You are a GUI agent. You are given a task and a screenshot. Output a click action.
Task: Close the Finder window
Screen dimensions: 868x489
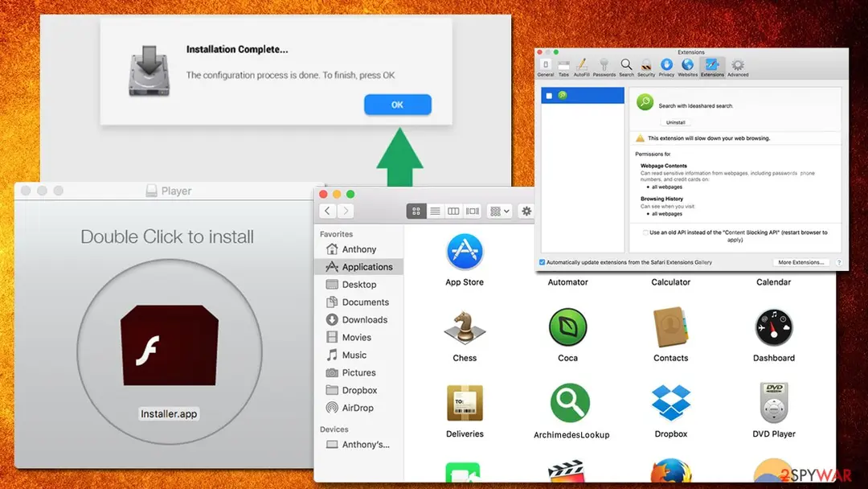[323, 195]
